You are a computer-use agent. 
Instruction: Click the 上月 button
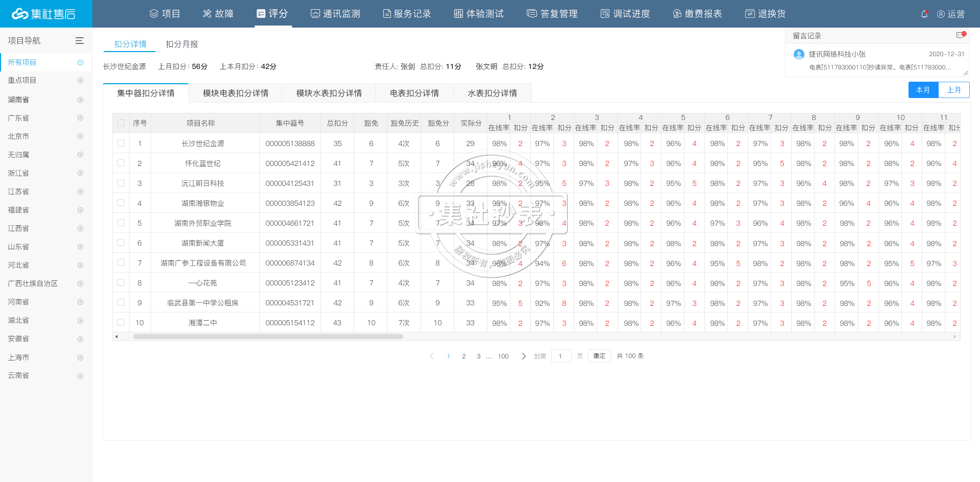coord(953,90)
